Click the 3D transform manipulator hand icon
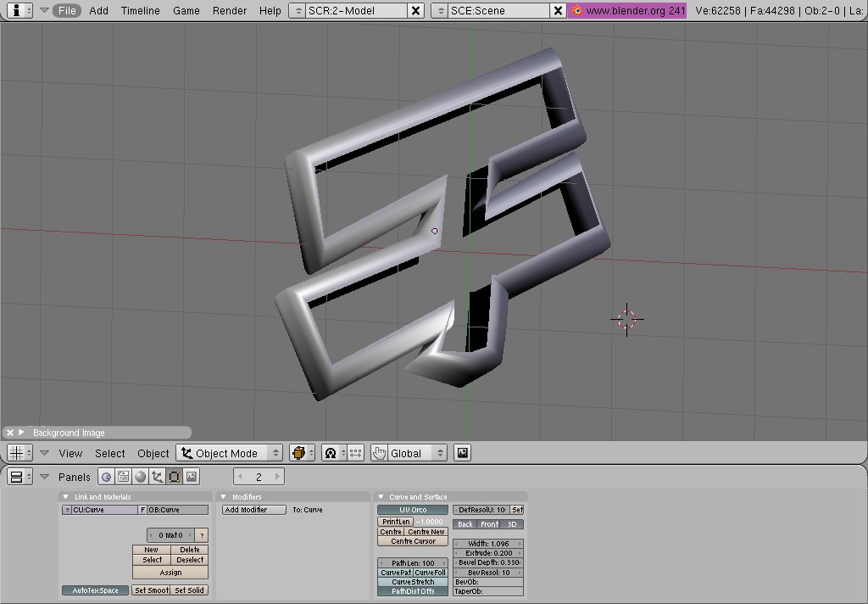The height and width of the screenshot is (604, 868). pos(379,453)
